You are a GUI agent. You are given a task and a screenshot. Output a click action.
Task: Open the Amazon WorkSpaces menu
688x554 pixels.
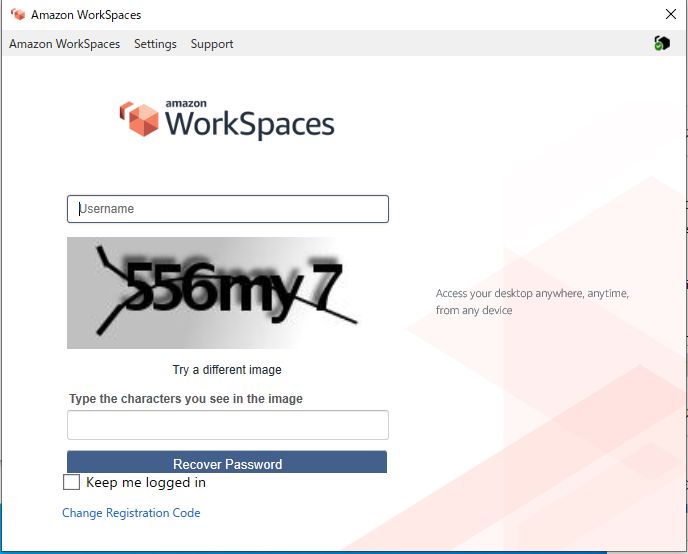click(x=64, y=44)
